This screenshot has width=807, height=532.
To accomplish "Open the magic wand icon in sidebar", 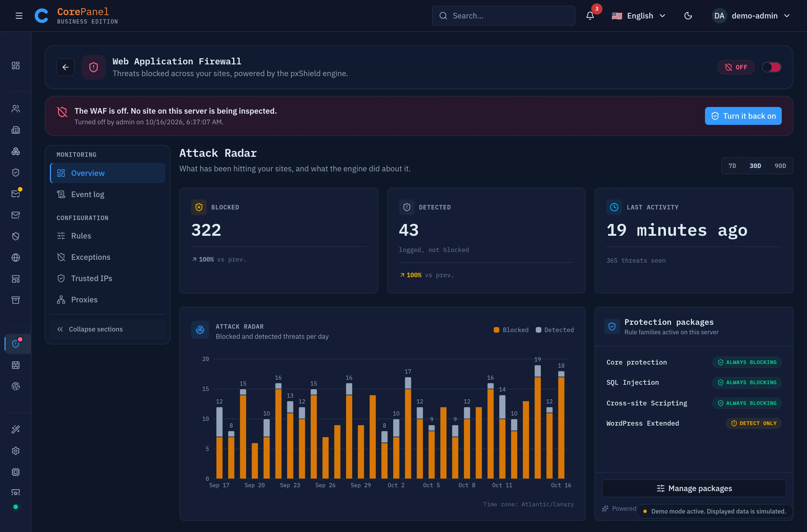I will point(16,429).
